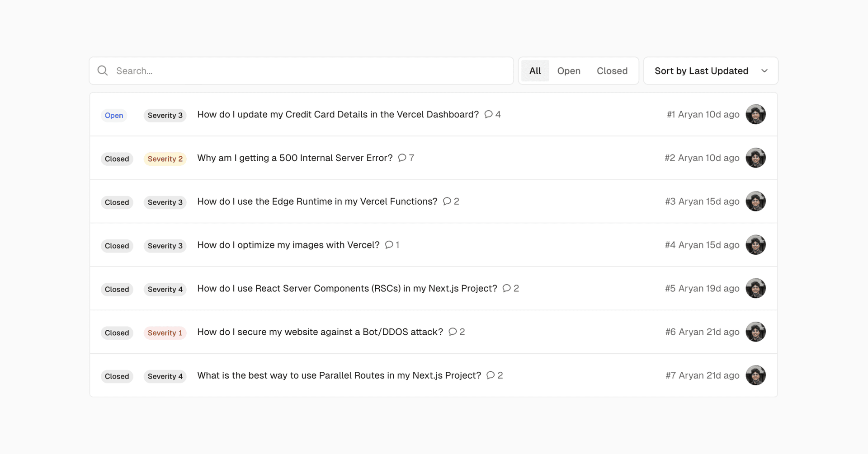
Task: Click Aryan's avatar on ticket #3
Action: [755, 201]
